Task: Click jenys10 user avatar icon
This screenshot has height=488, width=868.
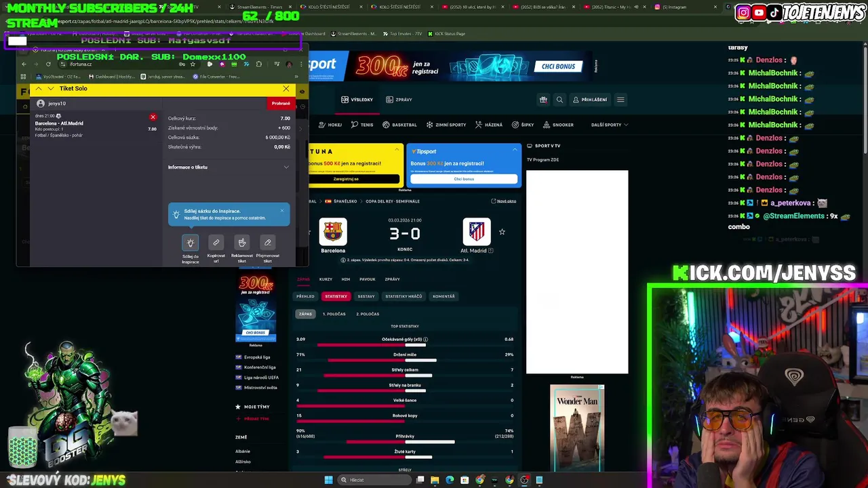Action: [x=41, y=104]
